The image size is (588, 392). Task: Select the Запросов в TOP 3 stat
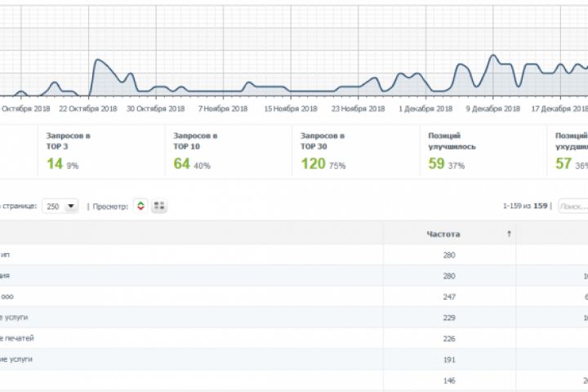coord(101,151)
